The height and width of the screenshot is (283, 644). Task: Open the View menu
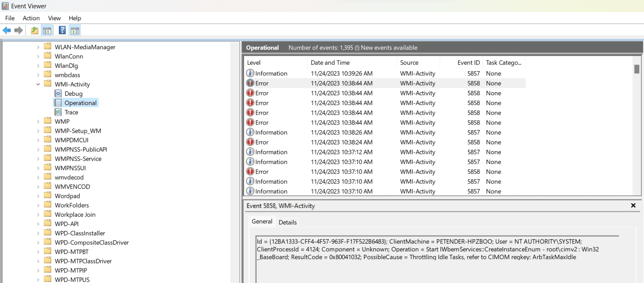[54, 18]
